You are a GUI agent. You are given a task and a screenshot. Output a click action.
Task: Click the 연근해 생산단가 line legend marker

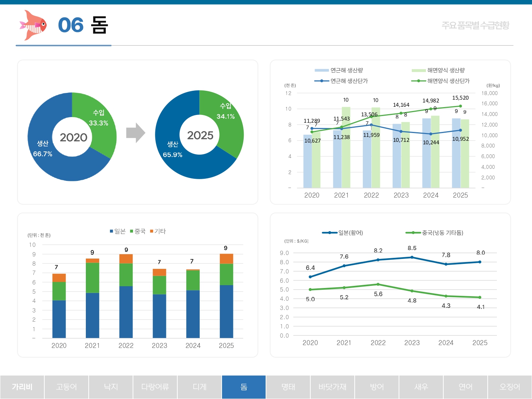[322, 81]
